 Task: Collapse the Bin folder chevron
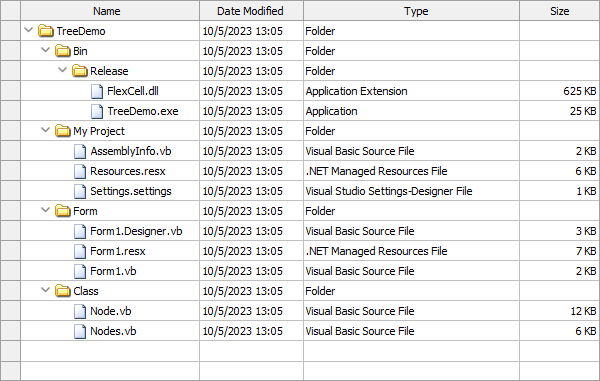coord(46,50)
